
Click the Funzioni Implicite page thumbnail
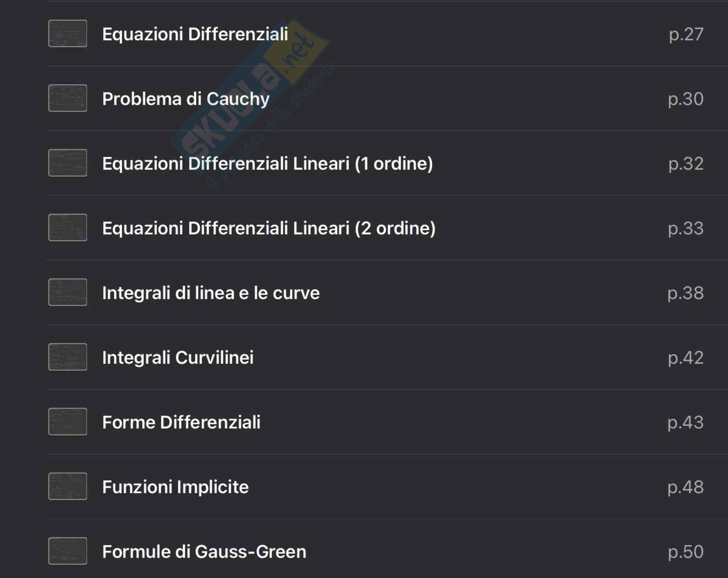68,486
